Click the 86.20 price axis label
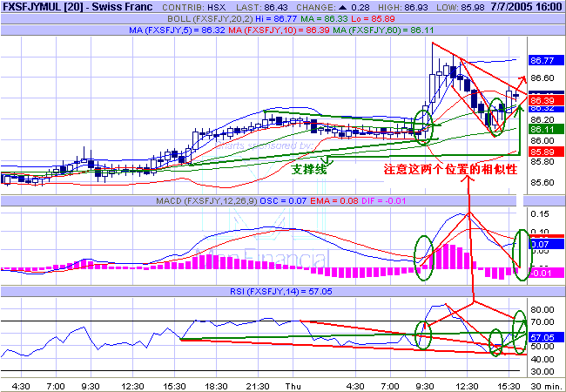The height and width of the screenshot is (392, 566). tap(542, 120)
